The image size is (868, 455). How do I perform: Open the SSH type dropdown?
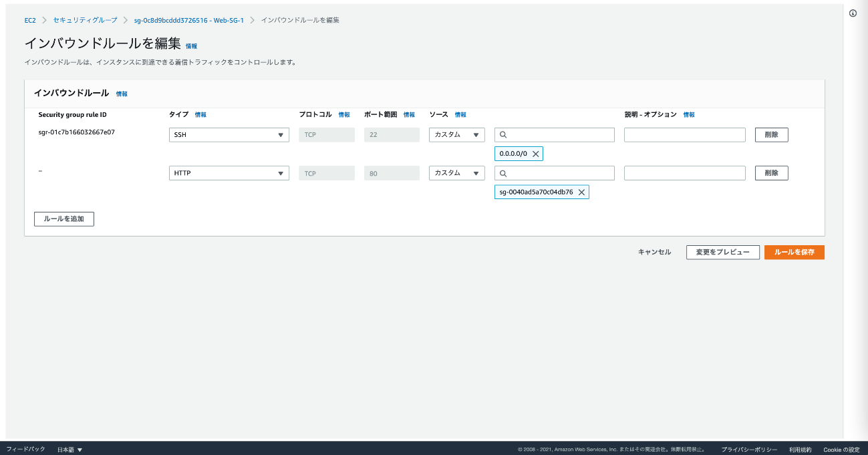229,135
